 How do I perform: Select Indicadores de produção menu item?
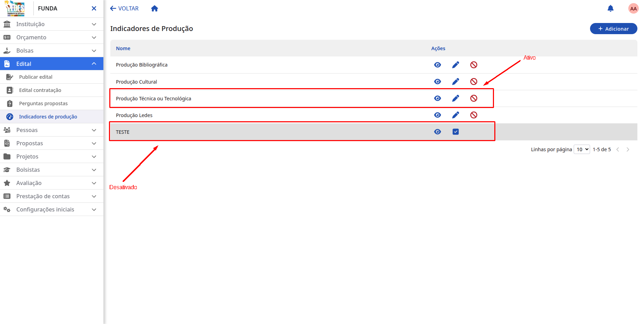[52, 117]
